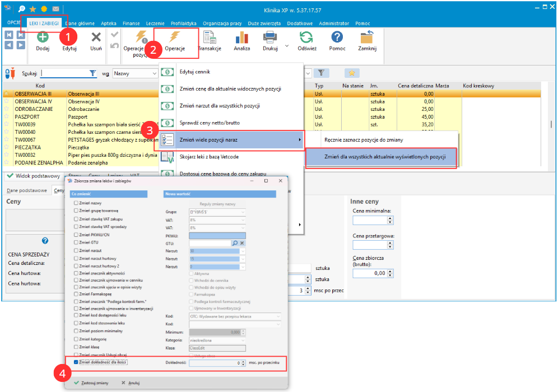This screenshot has height=392, width=558.
Task: Uncheck 'Zmień dokładność dla ilości' checkbox
Action: coord(76,363)
